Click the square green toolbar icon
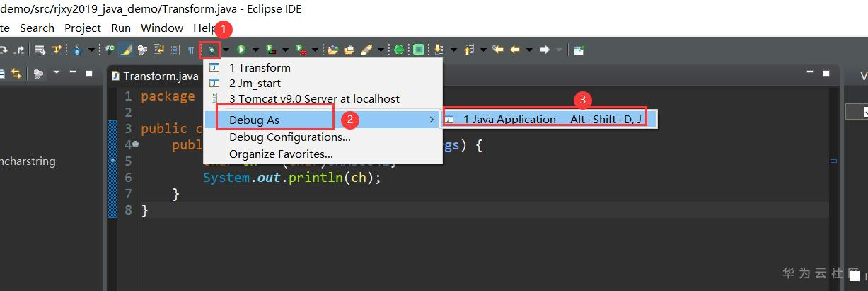 pyautogui.click(x=419, y=50)
